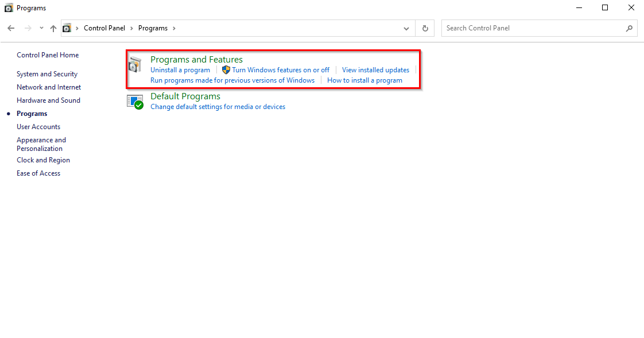Open Ease of Access category

(x=38, y=173)
